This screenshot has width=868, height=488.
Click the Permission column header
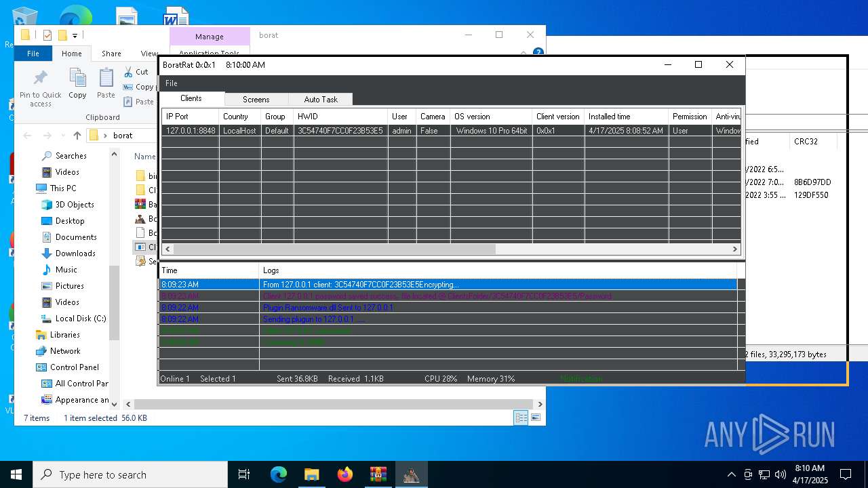point(690,117)
